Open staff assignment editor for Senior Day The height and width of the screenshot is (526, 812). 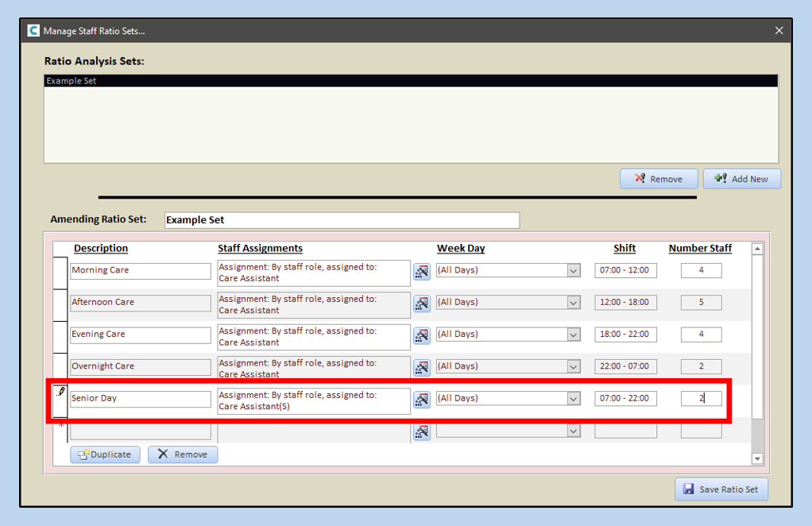coord(422,399)
